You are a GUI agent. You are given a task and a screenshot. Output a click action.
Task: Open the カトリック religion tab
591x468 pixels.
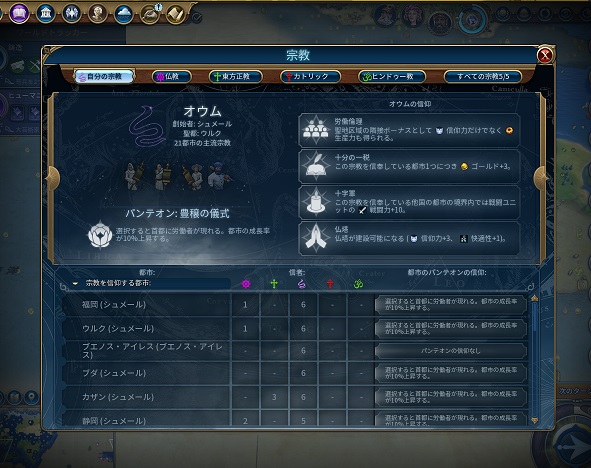[310, 76]
